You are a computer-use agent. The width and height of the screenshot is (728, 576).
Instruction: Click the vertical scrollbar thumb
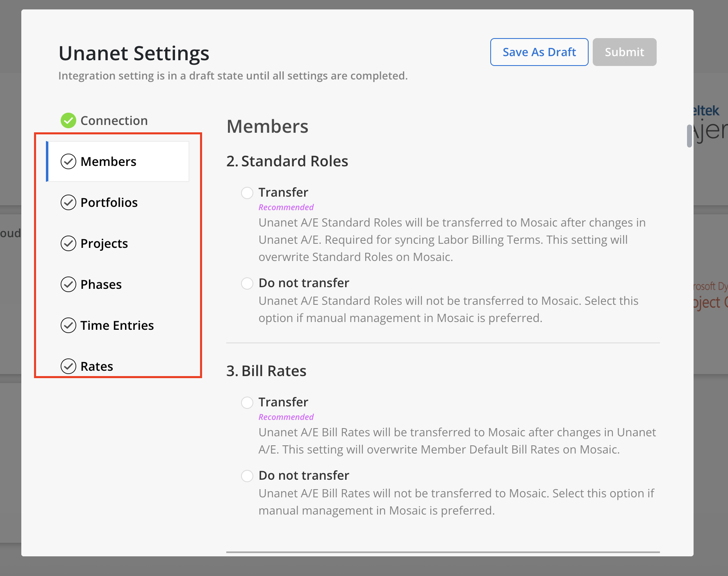[x=689, y=136]
